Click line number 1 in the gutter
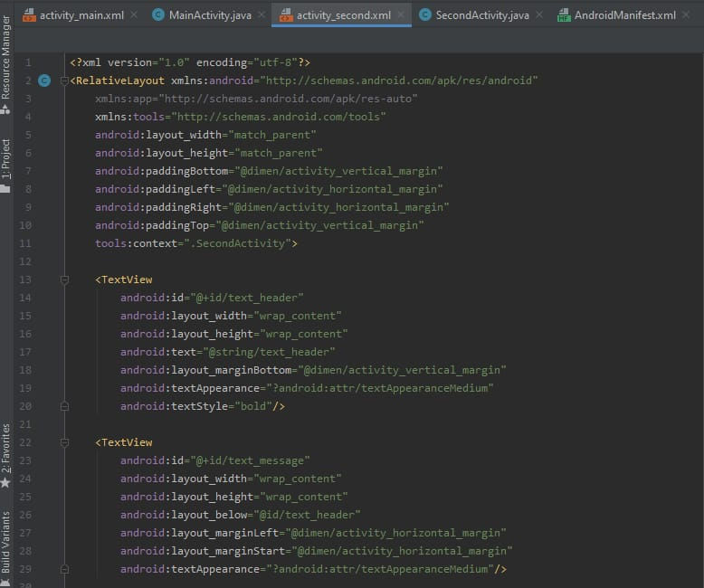The height and width of the screenshot is (588, 704). pyautogui.click(x=28, y=62)
